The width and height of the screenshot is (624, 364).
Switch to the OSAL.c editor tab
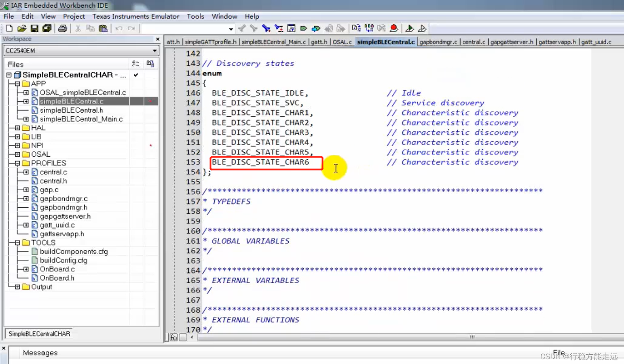coord(342,42)
